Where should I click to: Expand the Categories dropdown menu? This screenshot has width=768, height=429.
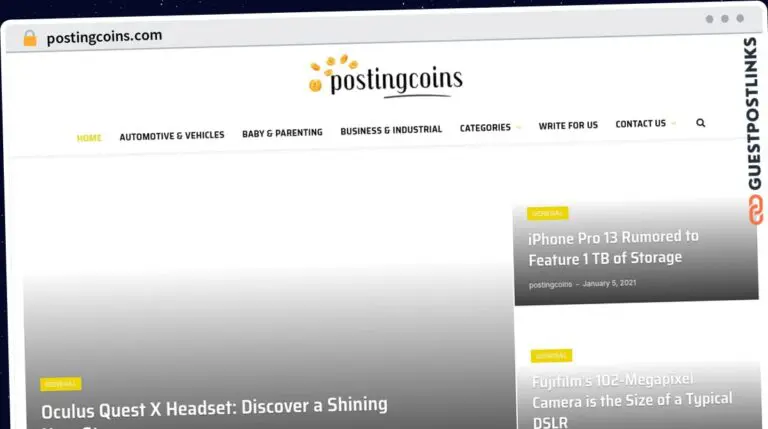click(x=490, y=127)
